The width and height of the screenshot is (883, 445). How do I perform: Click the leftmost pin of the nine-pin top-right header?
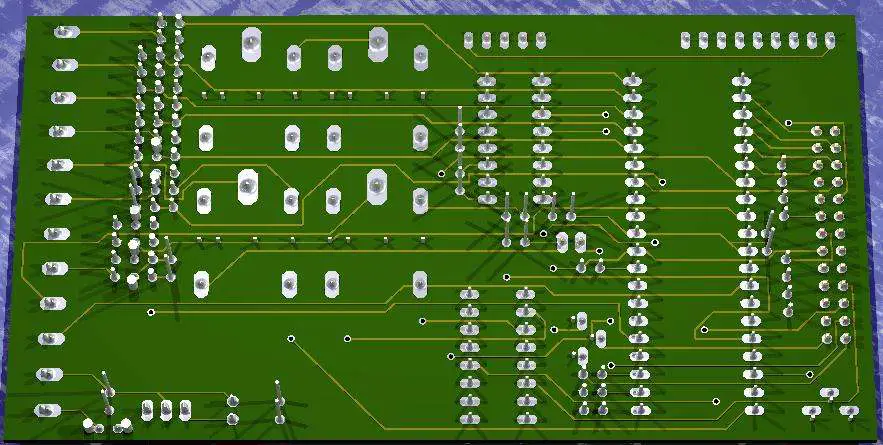pyautogui.click(x=685, y=40)
